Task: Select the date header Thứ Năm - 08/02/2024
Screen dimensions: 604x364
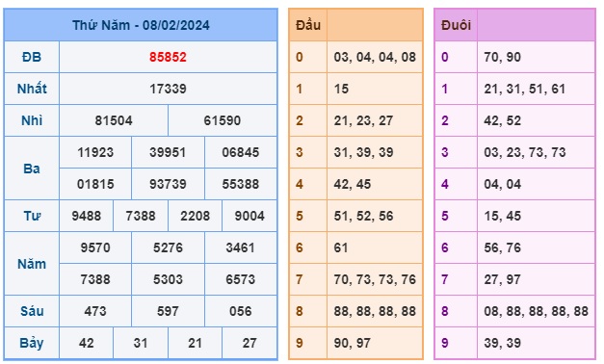Action: coord(141,25)
